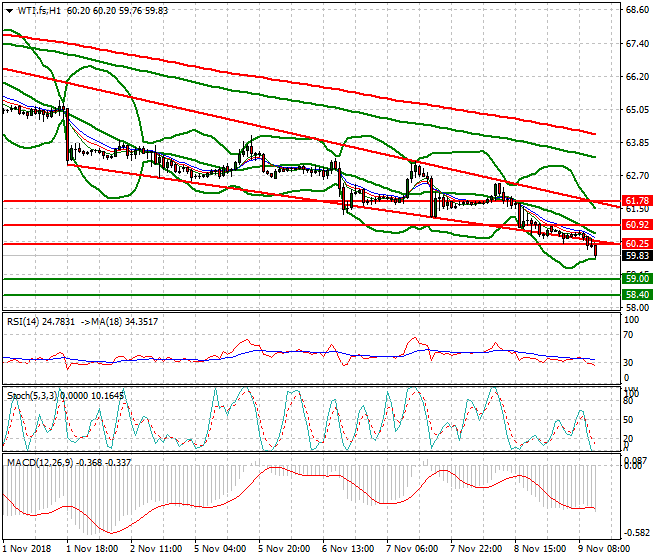Click the 2 Nov 11:00 time axis label

[156, 549]
